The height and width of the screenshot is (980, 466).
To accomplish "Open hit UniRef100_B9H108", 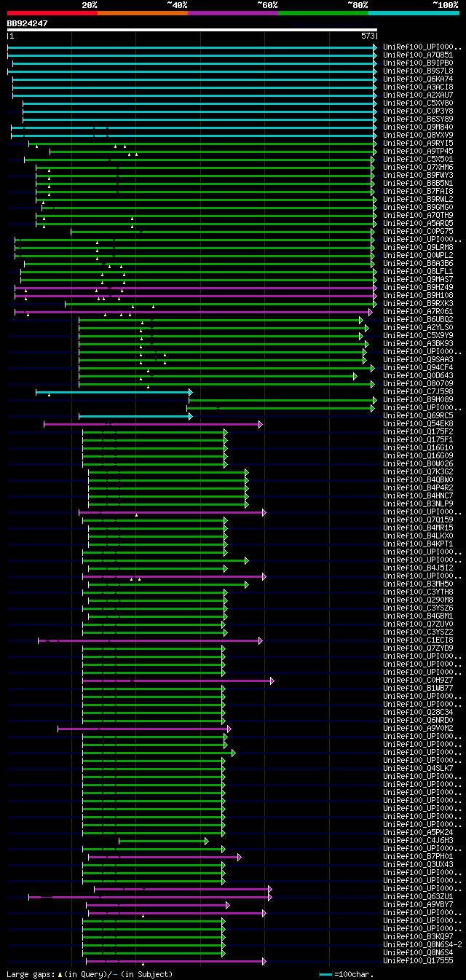I will tap(418, 295).
